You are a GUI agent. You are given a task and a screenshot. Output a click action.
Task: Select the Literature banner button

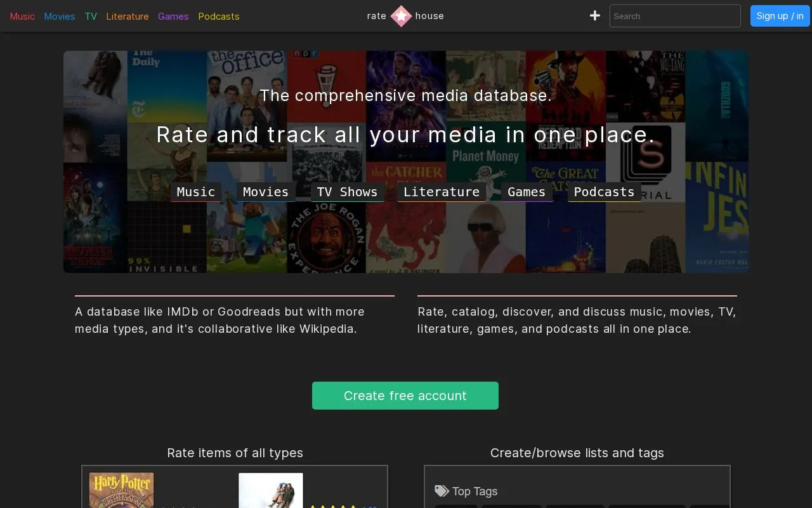pos(442,192)
